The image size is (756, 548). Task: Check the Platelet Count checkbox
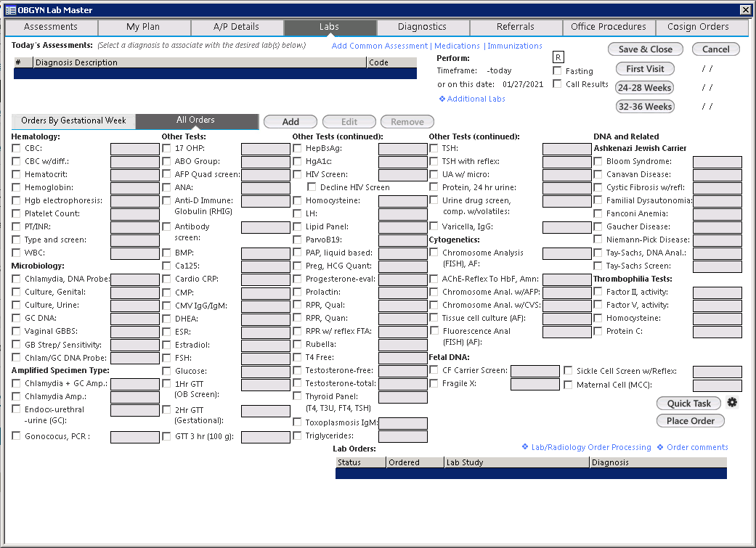coord(17,213)
